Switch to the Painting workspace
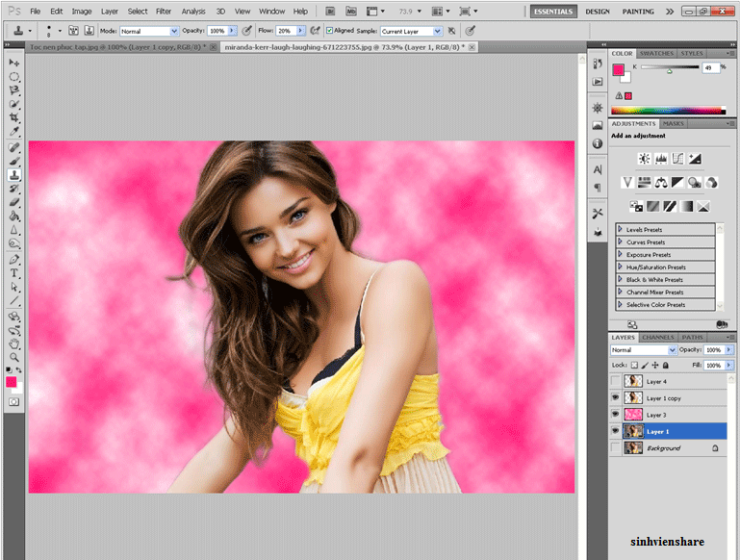 (638, 12)
